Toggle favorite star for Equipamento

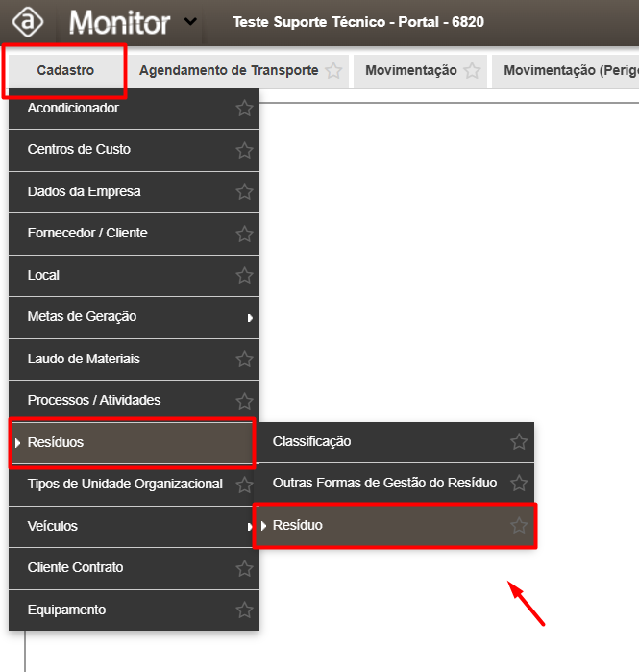click(x=244, y=610)
